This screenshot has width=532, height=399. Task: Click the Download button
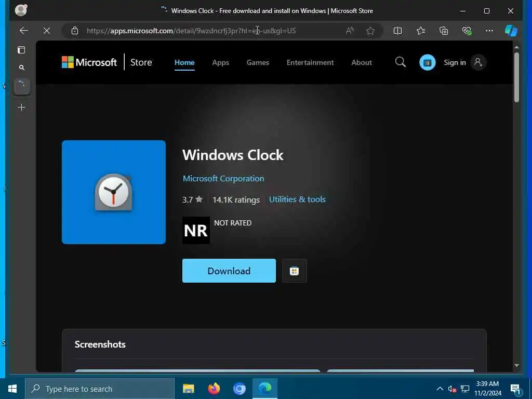pyautogui.click(x=229, y=271)
